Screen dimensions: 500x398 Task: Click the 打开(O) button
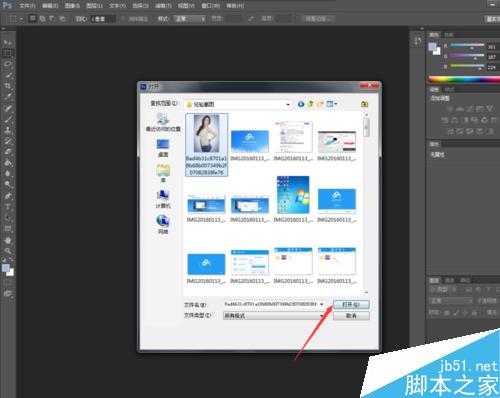click(351, 304)
